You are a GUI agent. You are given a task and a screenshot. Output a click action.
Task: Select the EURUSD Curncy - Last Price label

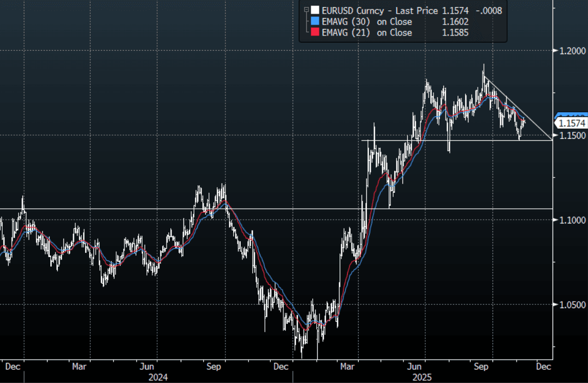379,10
